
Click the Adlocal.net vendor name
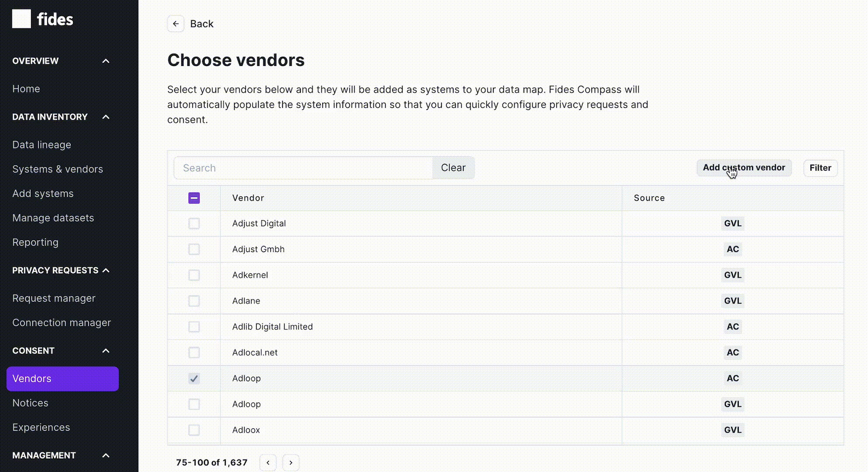(x=255, y=352)
